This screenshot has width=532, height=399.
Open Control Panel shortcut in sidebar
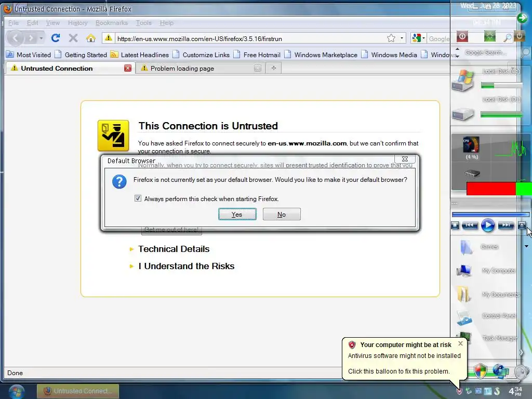(464, 317)
